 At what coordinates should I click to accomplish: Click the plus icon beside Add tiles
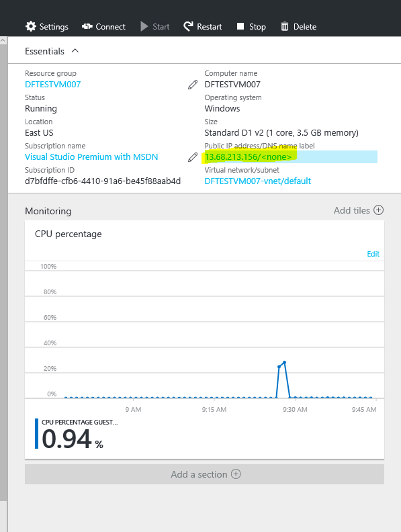[378, 210]
